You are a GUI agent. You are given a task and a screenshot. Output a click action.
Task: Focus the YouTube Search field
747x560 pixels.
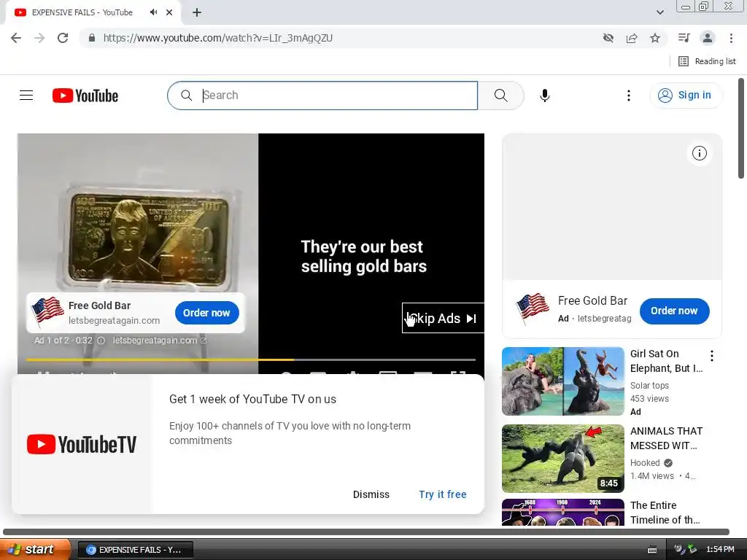322,96
